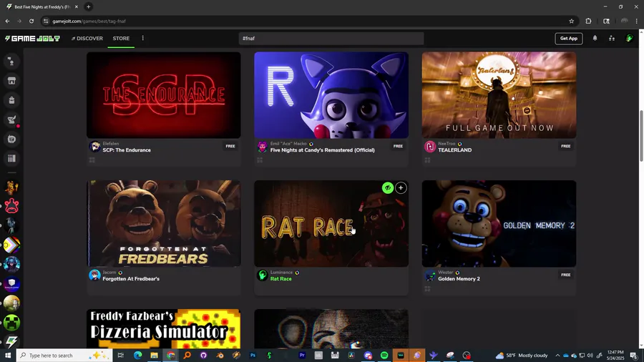
Task: Open the Game Jolt home logo
Action: [32, 39]
